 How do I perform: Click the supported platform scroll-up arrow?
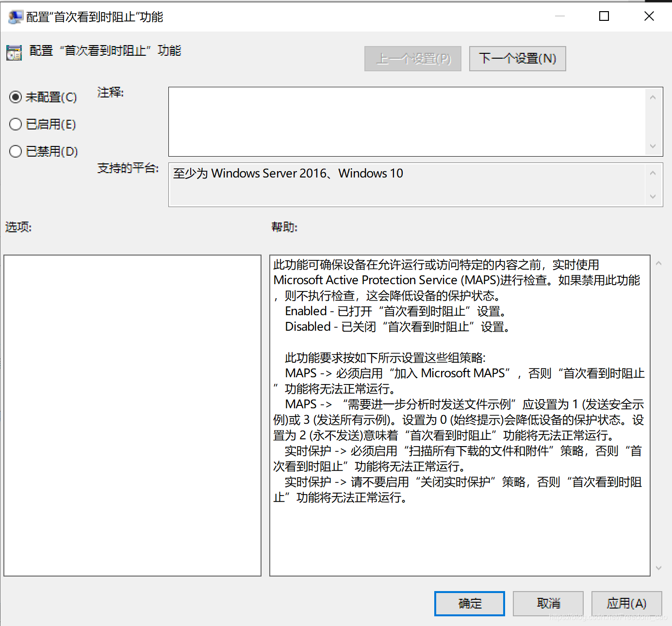653,173
